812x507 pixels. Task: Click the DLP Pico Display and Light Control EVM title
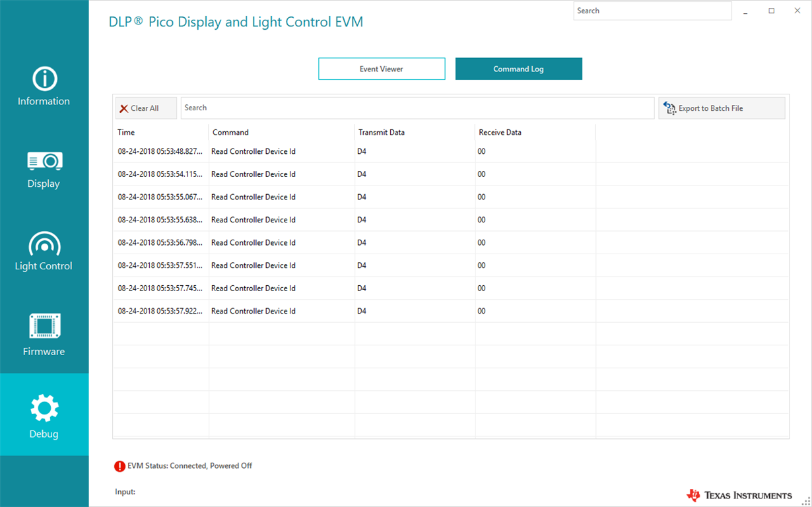[236, 22]
